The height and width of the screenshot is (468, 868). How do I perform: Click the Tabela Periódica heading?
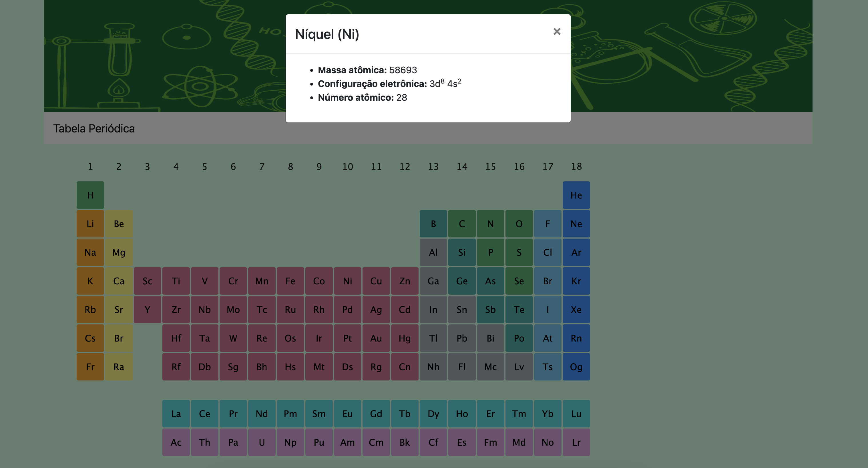[94, 128]
